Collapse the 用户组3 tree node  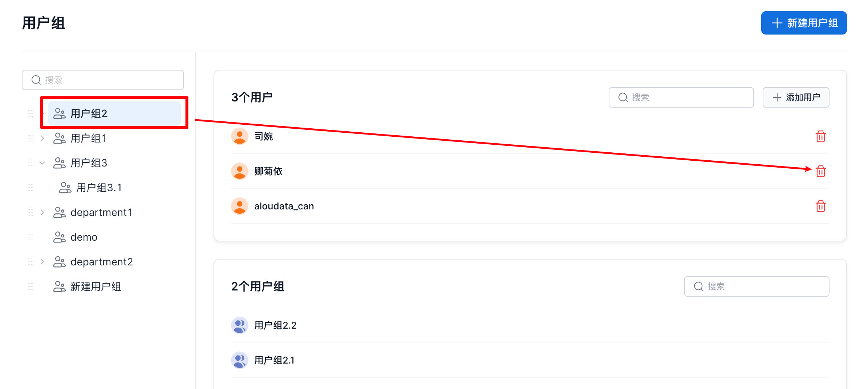42,163
